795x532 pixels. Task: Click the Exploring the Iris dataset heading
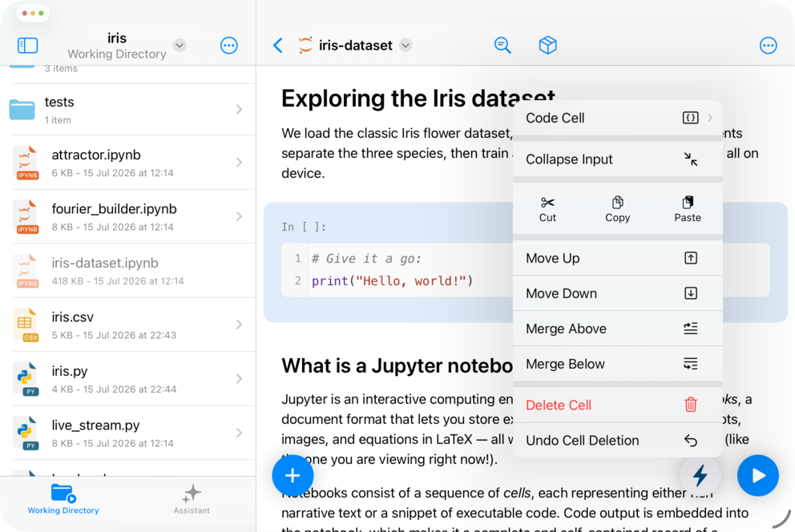click(x=418, y=99)
